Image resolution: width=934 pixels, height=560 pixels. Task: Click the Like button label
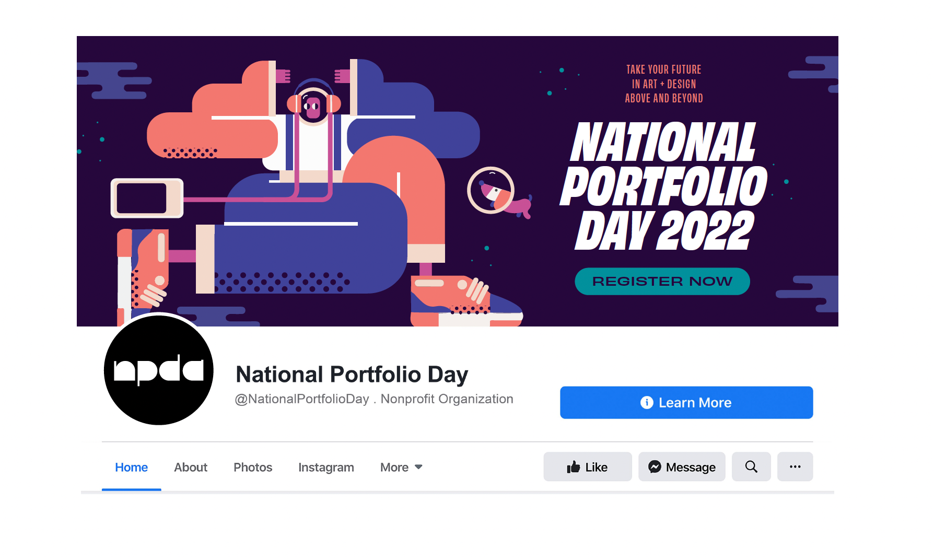[x=597, y=468]
